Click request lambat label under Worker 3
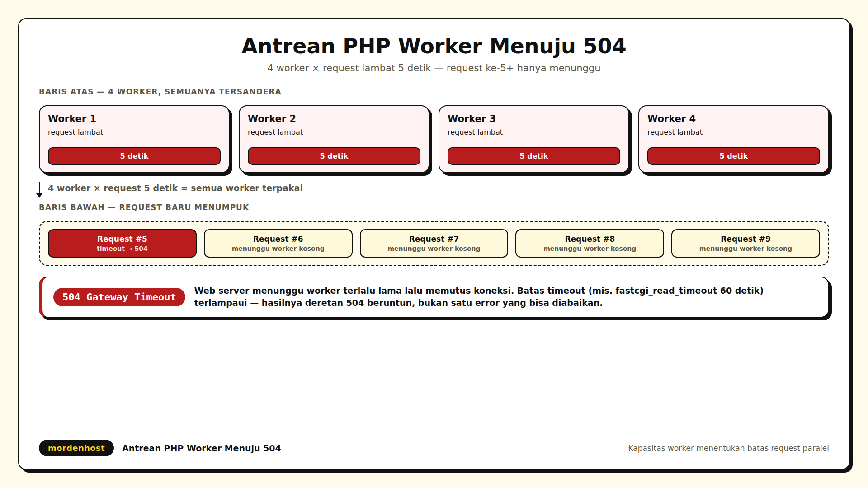This screenshot has width=868, height=488. (475, 132)
